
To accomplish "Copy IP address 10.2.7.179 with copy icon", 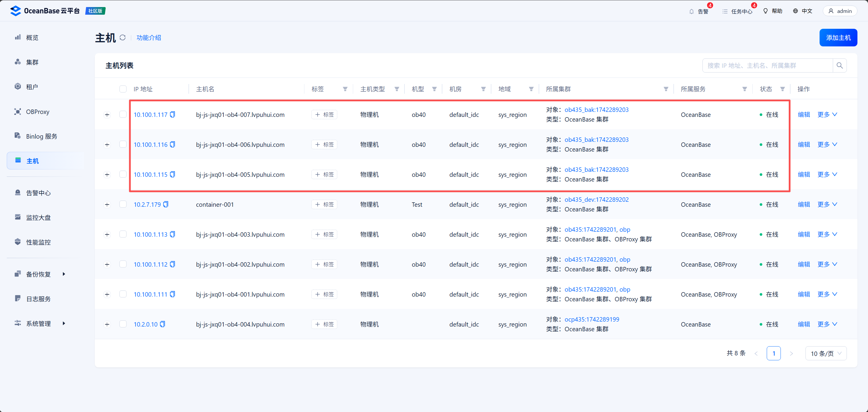I will point(166,204).
